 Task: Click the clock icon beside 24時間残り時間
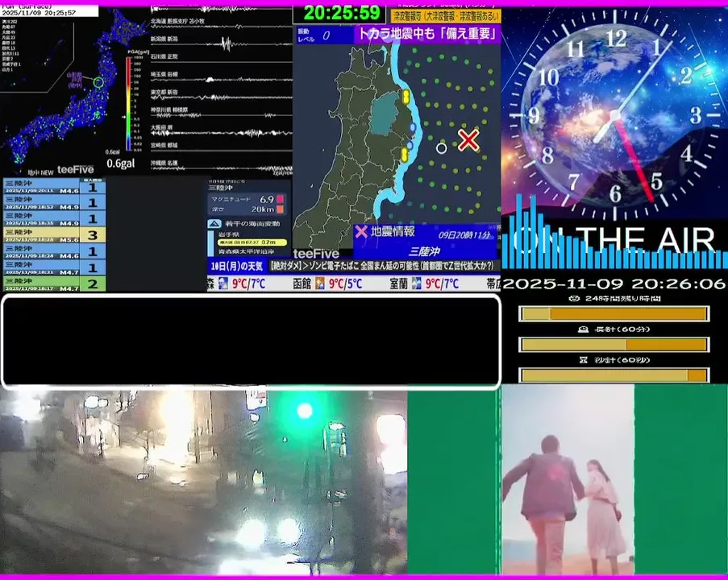pyautogui.click(x=574, y=298)
